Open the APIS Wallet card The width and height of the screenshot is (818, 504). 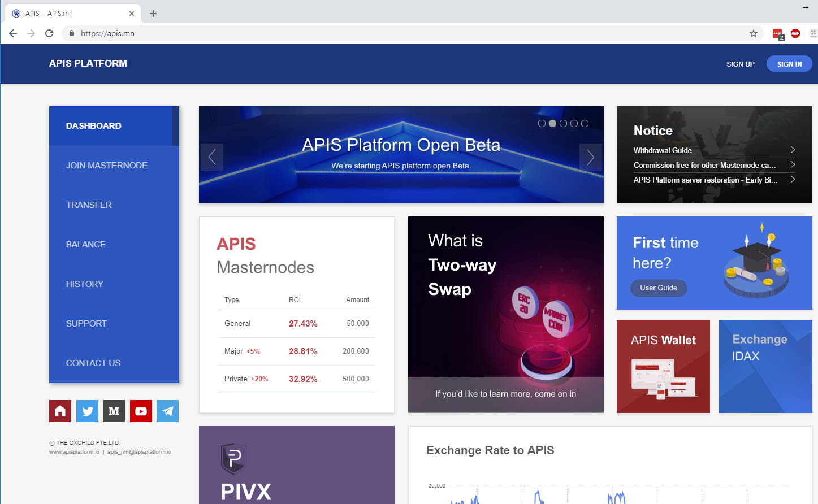(663, 366)
